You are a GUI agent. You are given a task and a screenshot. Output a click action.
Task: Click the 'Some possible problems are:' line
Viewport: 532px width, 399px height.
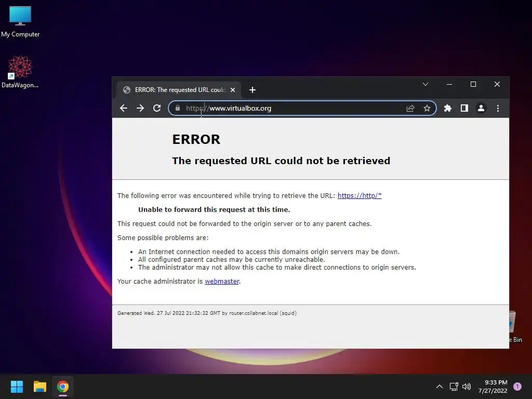pyautogui.click(x=163, y=238)
